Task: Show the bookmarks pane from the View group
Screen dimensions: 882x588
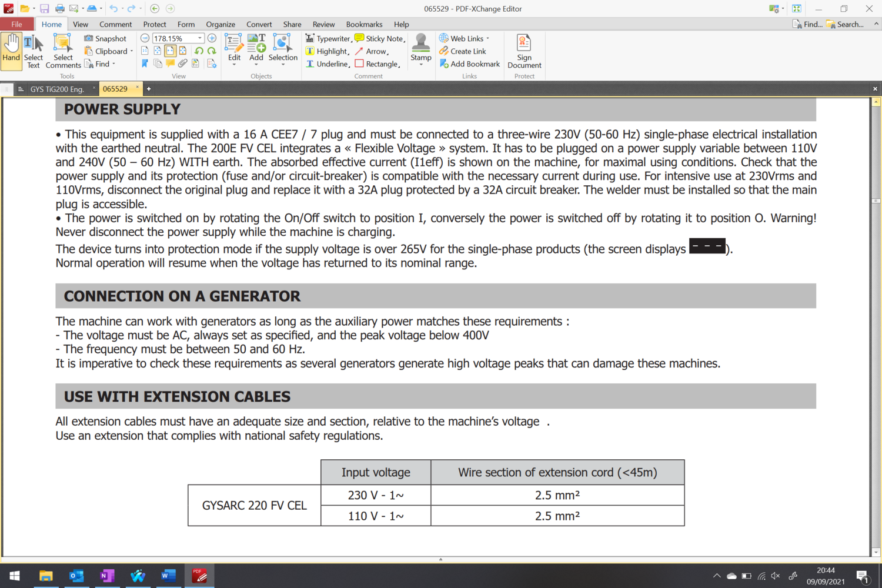Action: (x=145, y=64)
